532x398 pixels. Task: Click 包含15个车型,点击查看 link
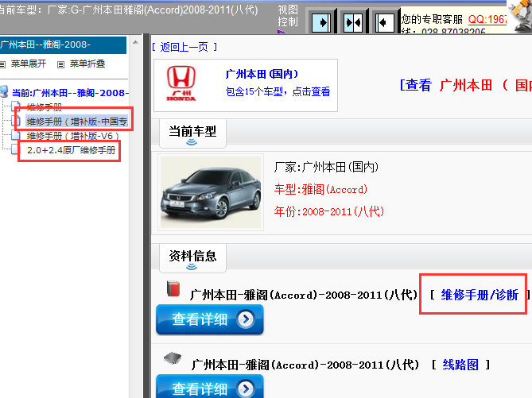278,91
